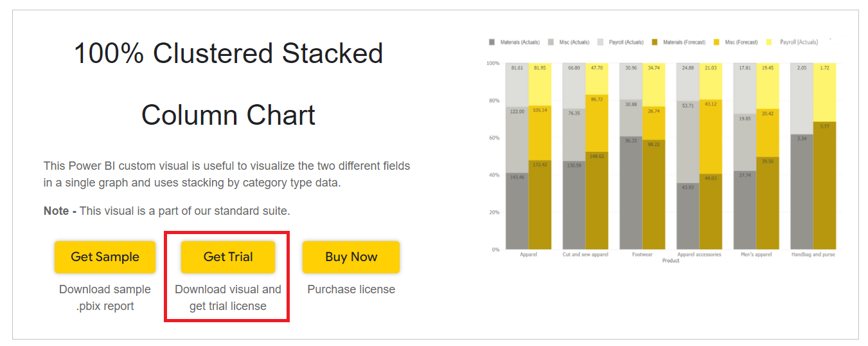Click the Buy Now button
Screen dimensions: 868x346
[351, 257]
